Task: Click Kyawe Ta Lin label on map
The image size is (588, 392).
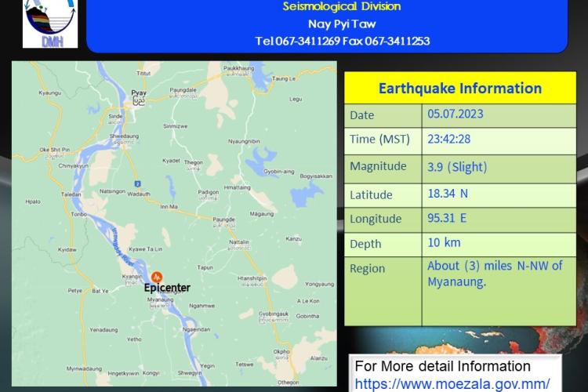Action: pyautogui.click(x=146, y=249)
